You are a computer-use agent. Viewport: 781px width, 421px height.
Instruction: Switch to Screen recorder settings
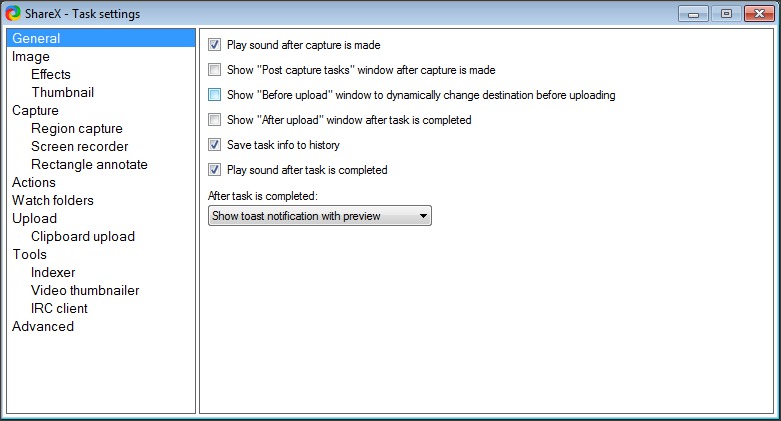(79, 147)
